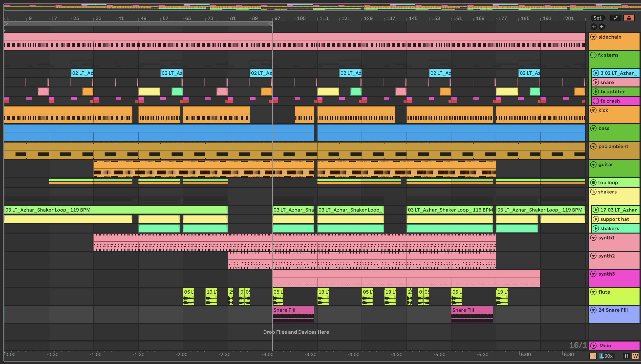Image resolution: width=641 pixels, height=364 pixels.
Task: Fold the yellow shakers group icon
Action: tap(593, 192)
